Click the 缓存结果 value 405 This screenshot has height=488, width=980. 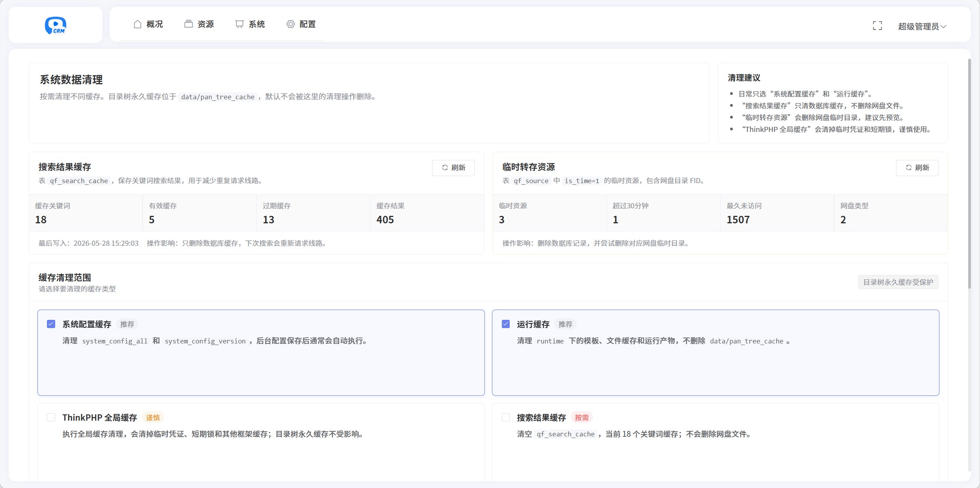pos(385,220)
